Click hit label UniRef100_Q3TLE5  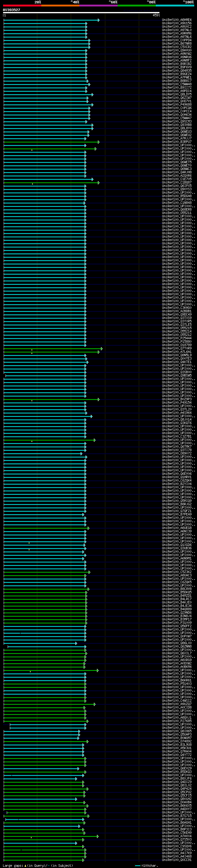[176, 325]
